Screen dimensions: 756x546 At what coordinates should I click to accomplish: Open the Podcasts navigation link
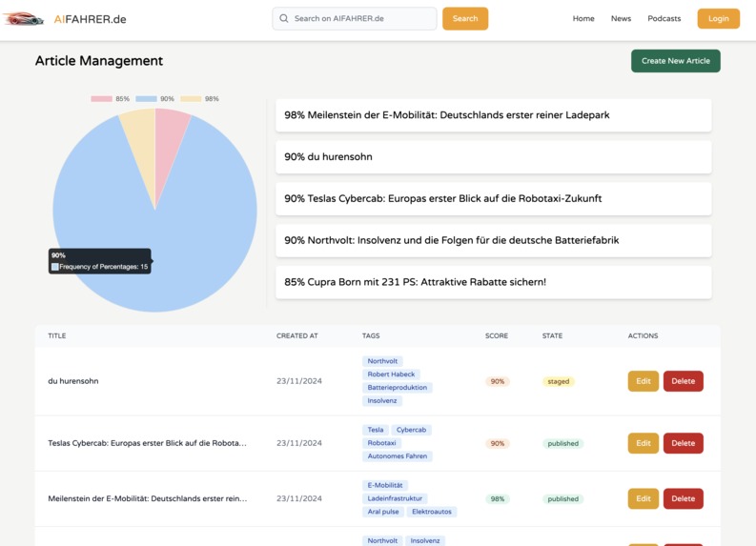pos(664,18)
